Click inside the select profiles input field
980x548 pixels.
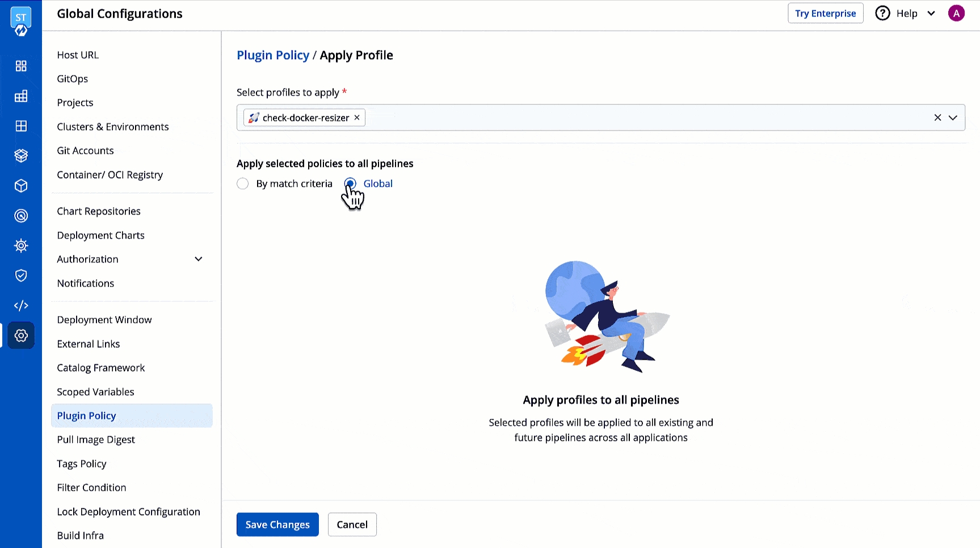[x=624, y=117]
